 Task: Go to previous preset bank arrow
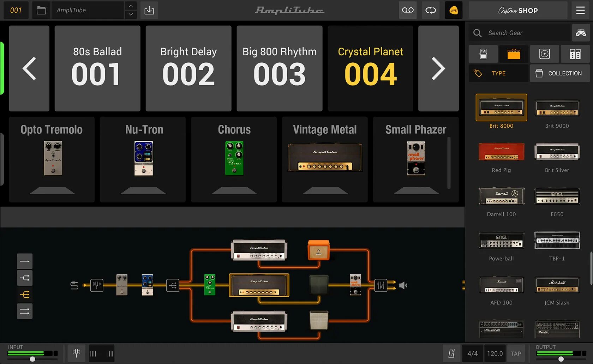(x=29, y=68)
